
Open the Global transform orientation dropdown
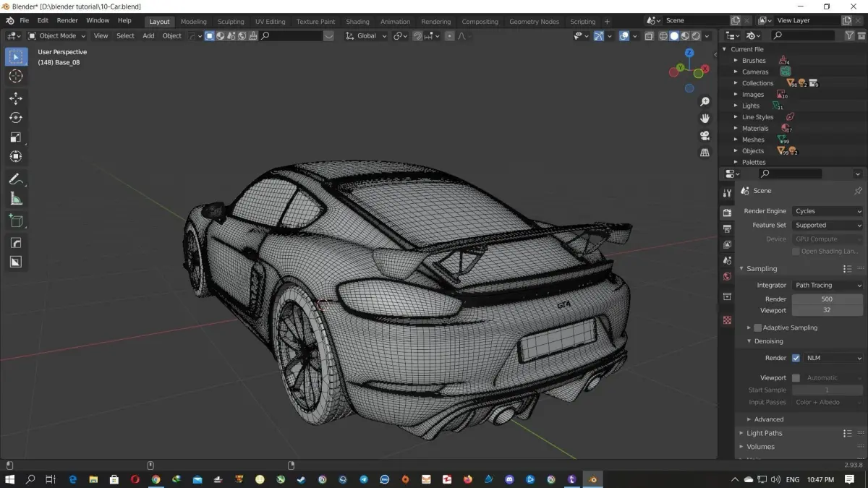click(366, 35)
